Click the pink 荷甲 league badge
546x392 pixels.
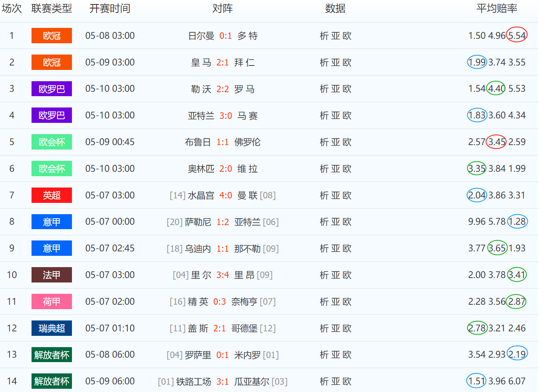pyautogui.click(x=52, y=301)
